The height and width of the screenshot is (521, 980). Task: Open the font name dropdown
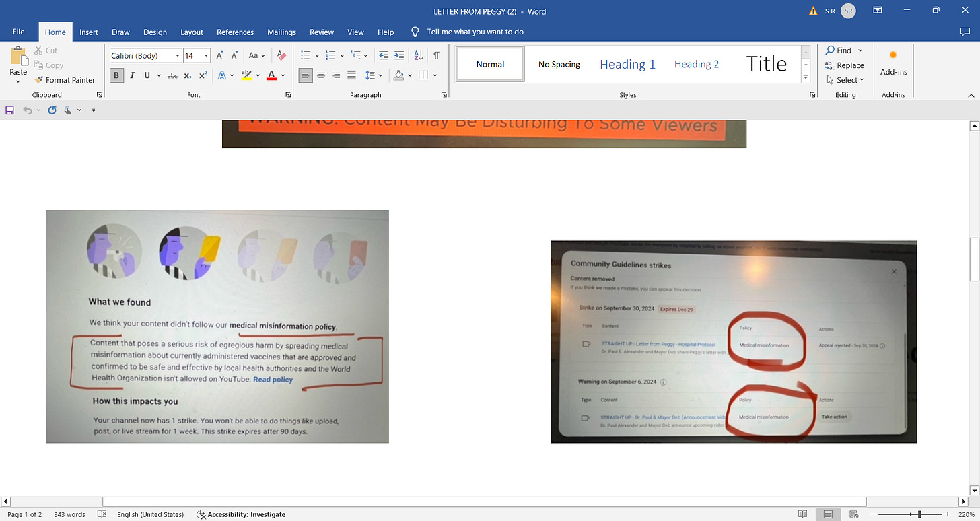pos(178,56)
